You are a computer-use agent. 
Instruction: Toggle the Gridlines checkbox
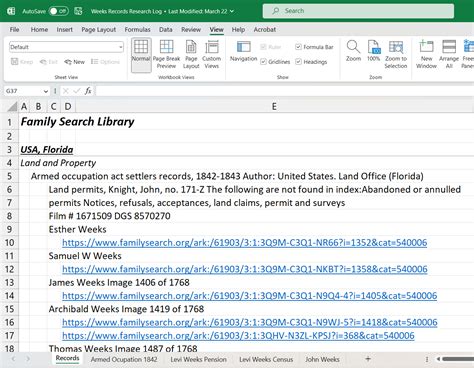click(x=275, y=62)
